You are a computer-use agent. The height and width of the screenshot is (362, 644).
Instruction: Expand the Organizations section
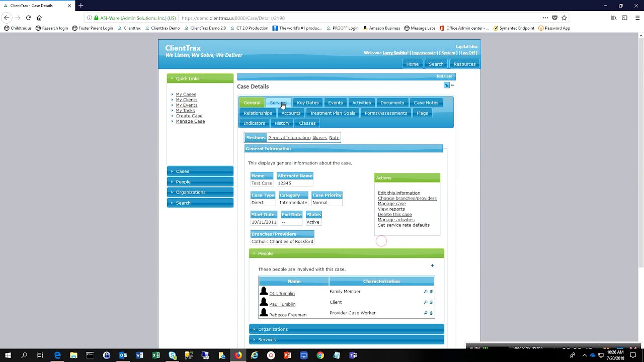(x=347, y=329)
